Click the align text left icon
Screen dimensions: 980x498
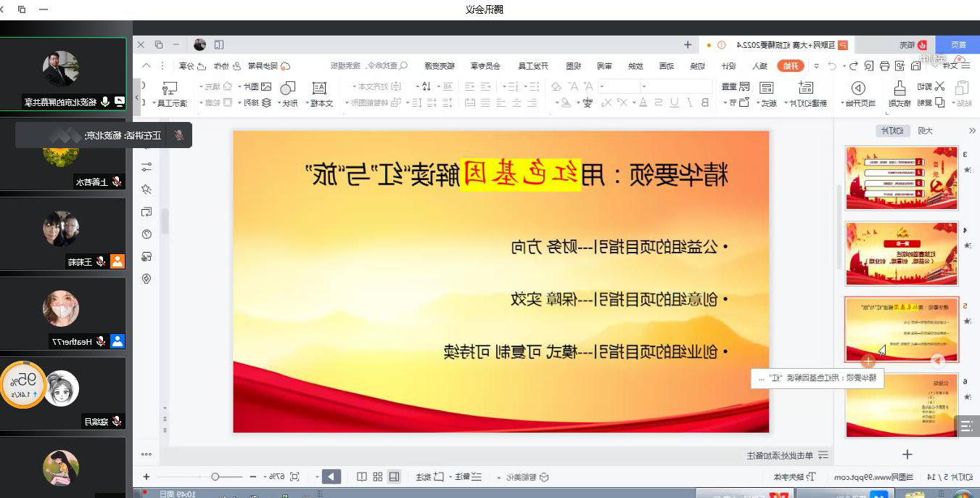pos(534,102)
